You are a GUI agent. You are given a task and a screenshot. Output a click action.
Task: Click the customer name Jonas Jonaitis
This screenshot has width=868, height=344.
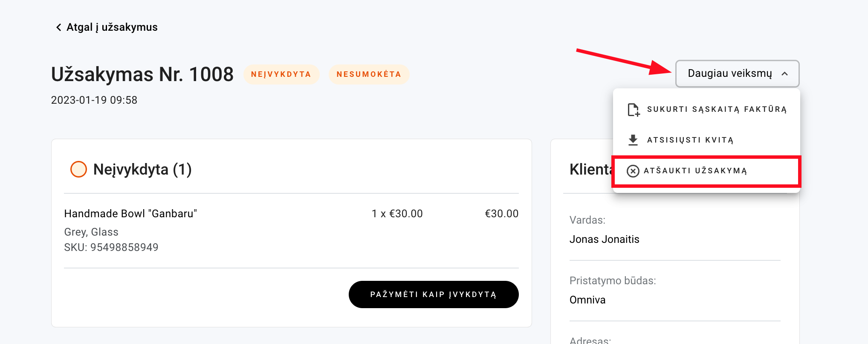[x=604, y=239]
